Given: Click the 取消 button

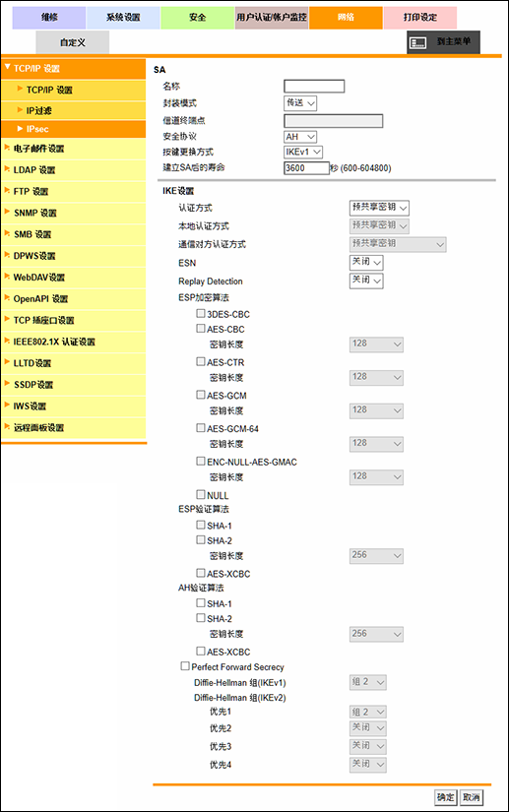Looking at the screenshot, I should tap(472, 797).
